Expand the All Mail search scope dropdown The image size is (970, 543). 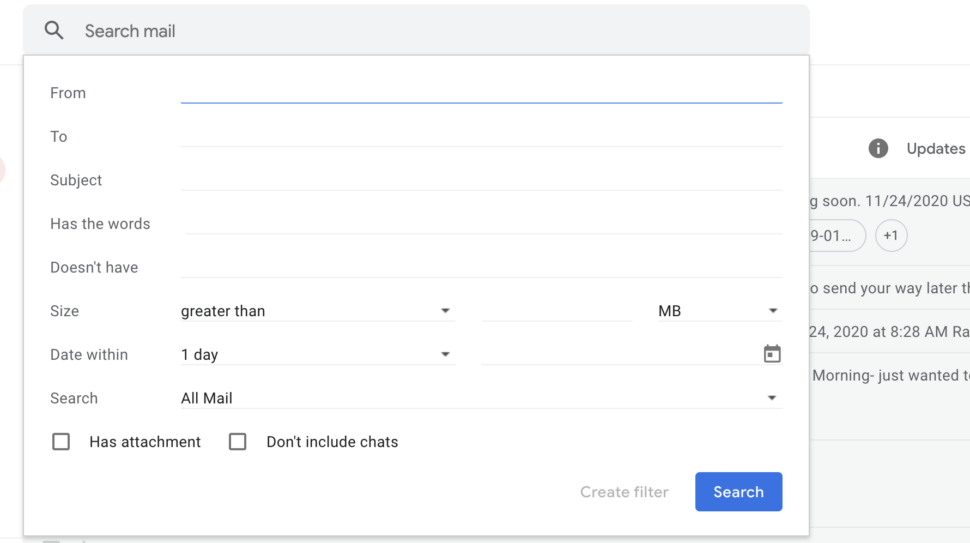coord(481,398)
